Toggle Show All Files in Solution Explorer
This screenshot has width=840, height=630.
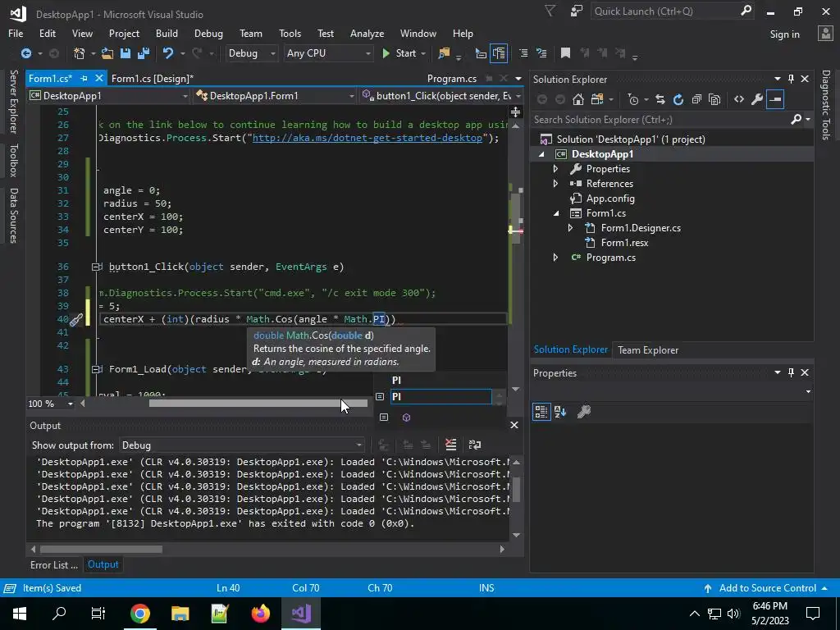714,99
